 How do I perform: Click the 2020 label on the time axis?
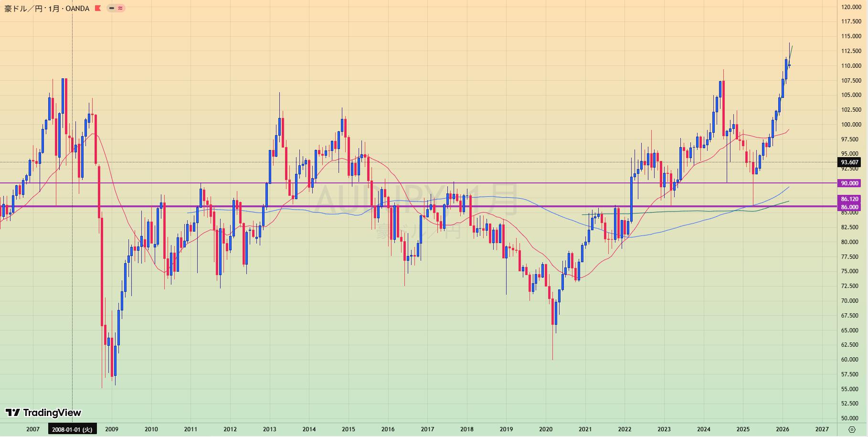(x=546, y=429)
